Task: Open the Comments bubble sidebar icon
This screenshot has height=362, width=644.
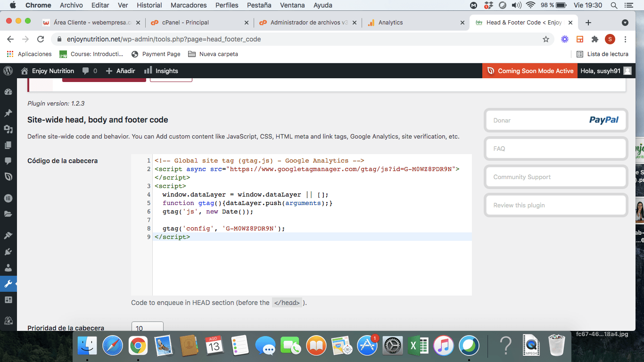Action: [8, 161]
